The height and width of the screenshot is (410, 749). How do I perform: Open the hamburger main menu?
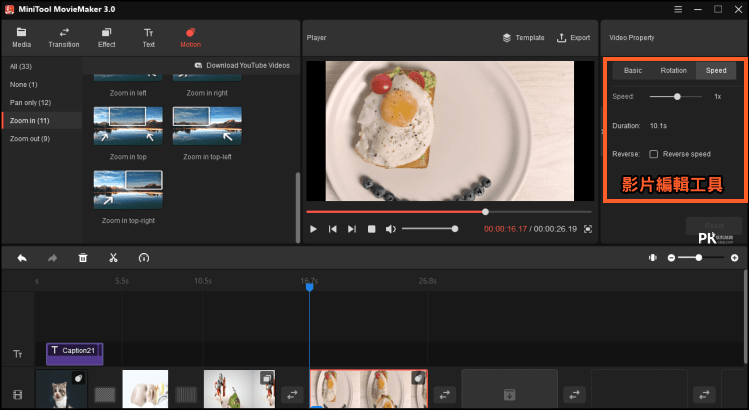(x=678, y=9)
